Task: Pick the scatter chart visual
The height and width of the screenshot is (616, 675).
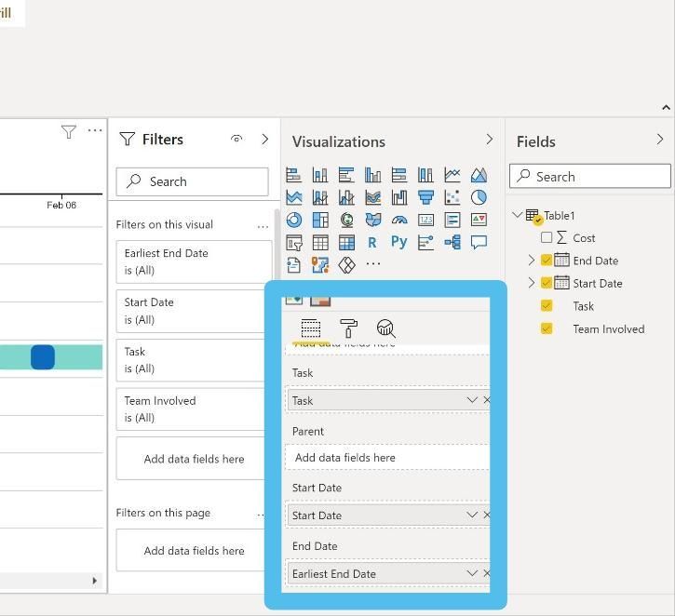Action: [x=452, y=197]
